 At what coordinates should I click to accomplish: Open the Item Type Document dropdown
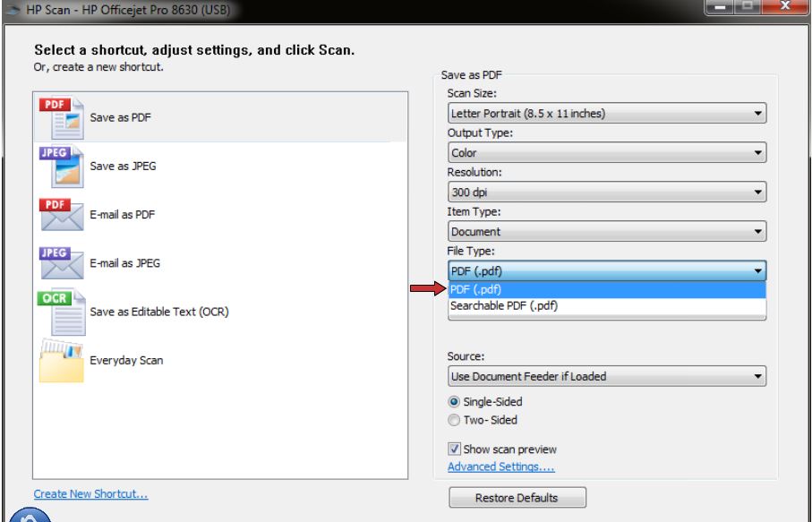click(607, 232)
